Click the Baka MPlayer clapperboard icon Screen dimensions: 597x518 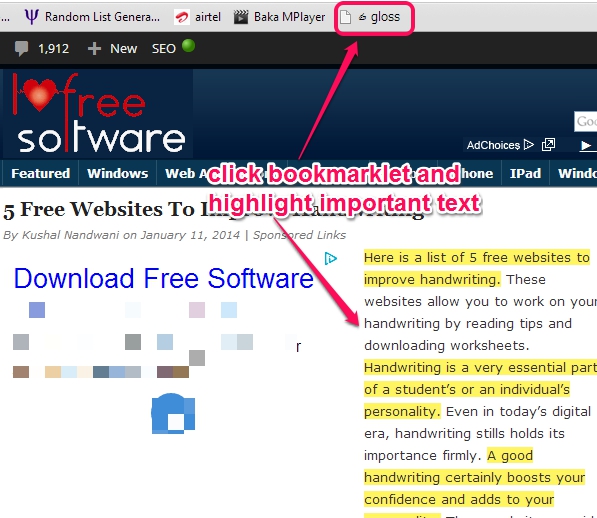tap(241, 17)
